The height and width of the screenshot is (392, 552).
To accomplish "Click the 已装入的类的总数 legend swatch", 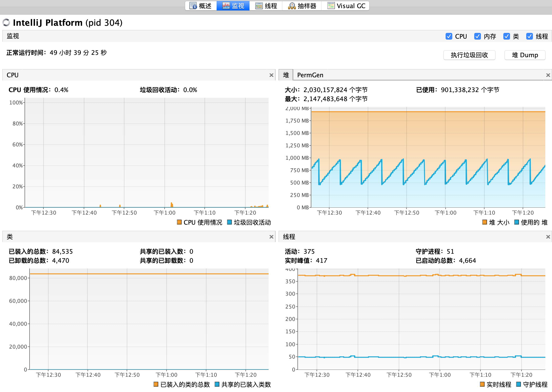I will click(x=156, y=384).
